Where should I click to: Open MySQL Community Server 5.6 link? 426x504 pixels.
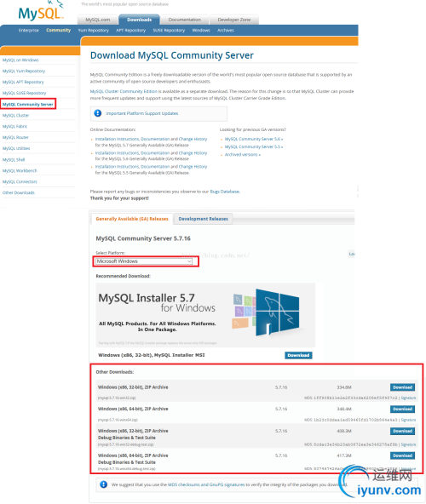coord(254,139)
